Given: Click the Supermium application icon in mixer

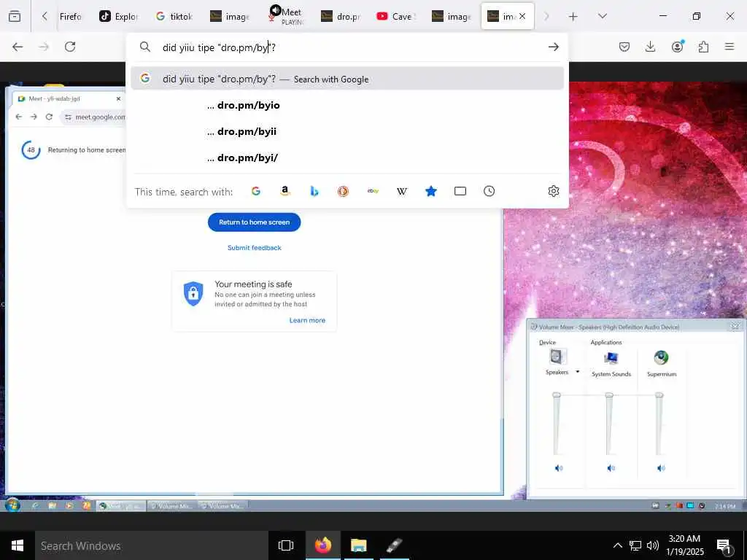Looking at the screenshot, I should click(x=661, y=357).
